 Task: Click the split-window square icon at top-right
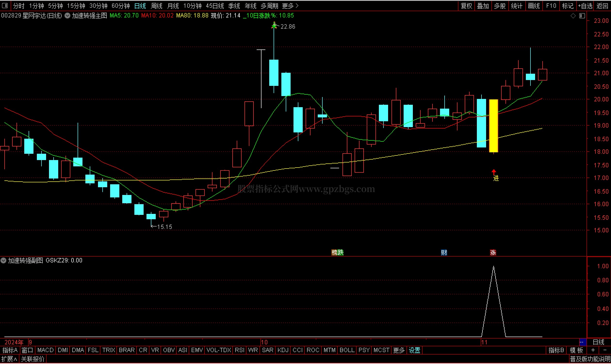[582, 16]
